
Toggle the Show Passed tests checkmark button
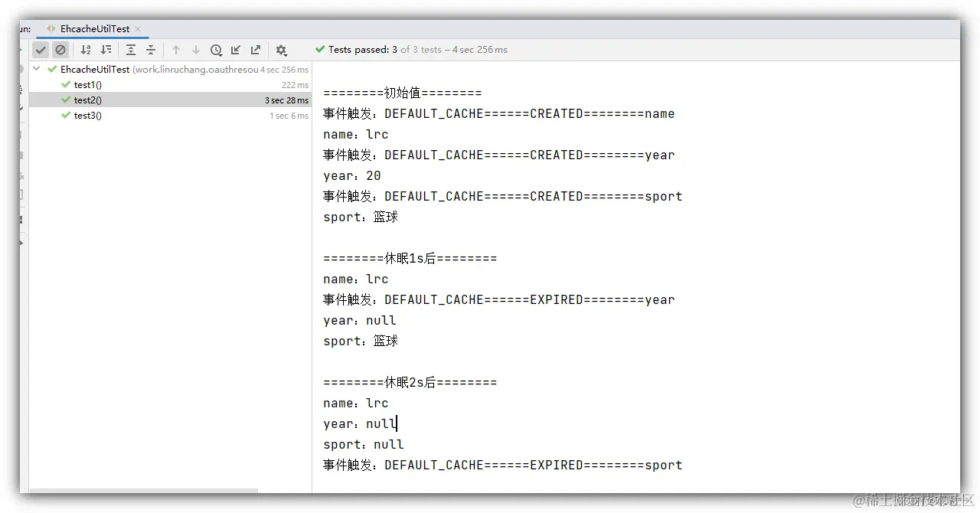point(41,50)
